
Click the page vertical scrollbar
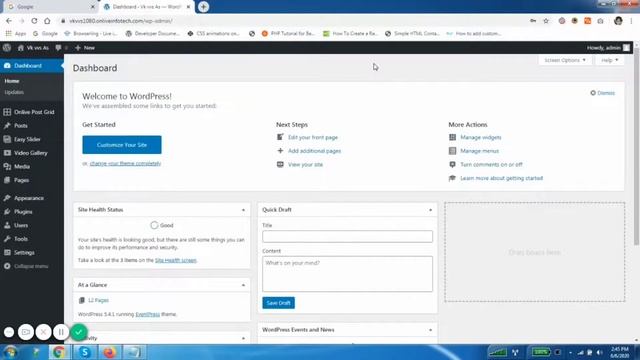point(637,147)
